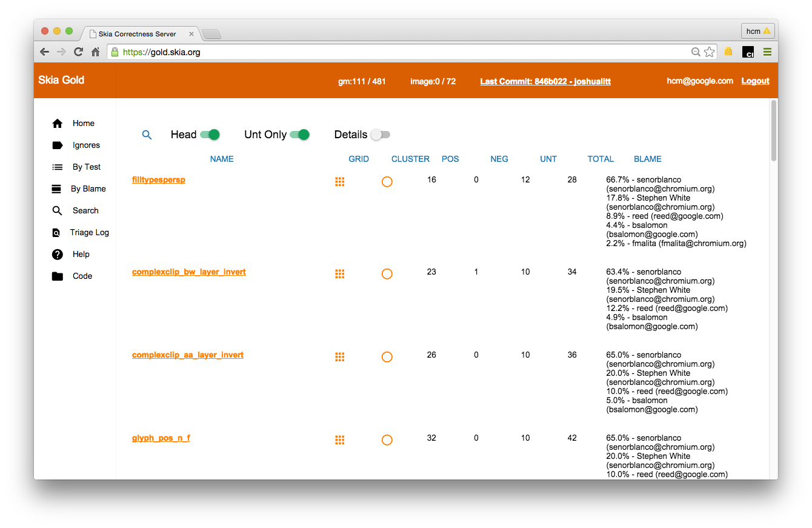Sort table by TOTAL column header
812x528 pixels.
pyautogui.click(x=601, y=159)
